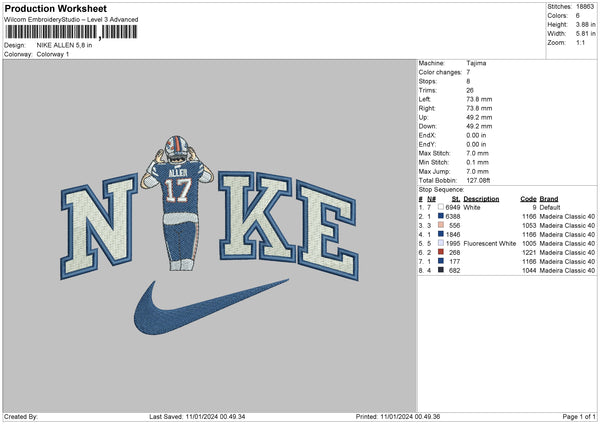Click 'Wilcom EmbroideryStudio – Level 3 Advanced' text
600x424 pixels.
(71, 20)
